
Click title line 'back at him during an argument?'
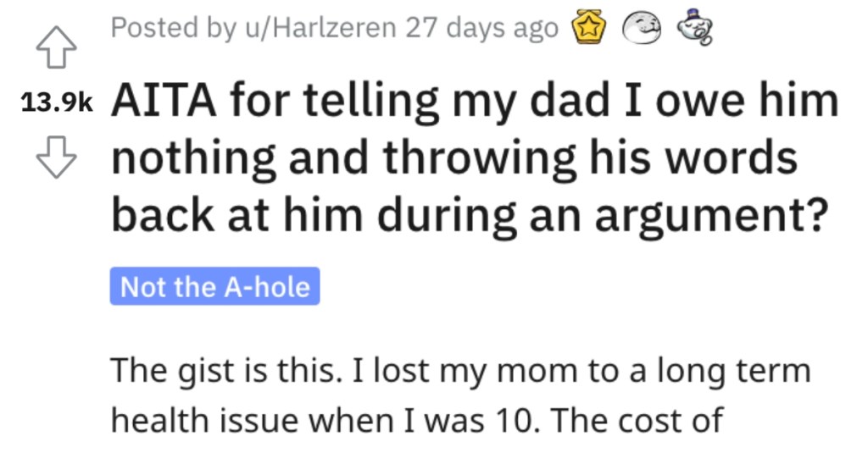coord(470,216)
